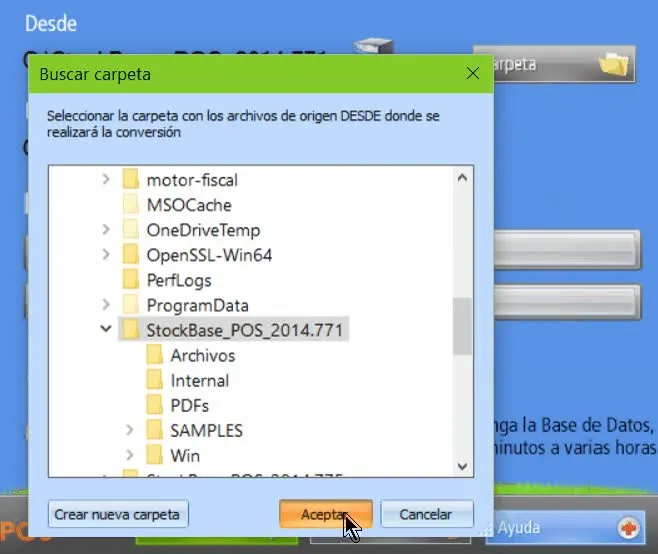Select the Internal subfolder name
Screen dimensions: 658x554
[x=200, y=381]
